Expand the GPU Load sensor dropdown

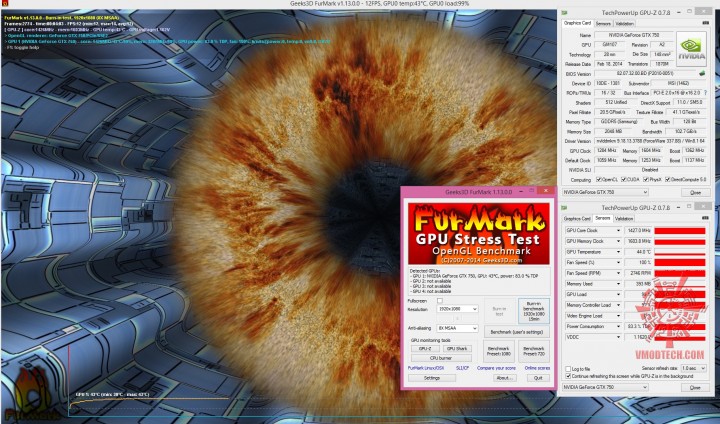pos(618,294)
